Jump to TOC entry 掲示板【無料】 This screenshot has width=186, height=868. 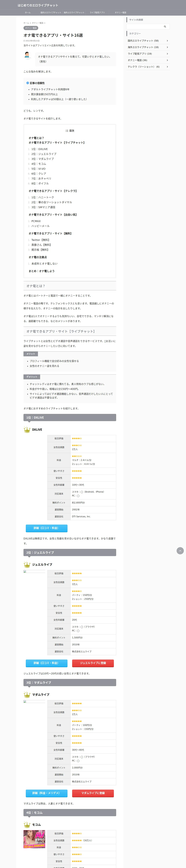[x=40, y=250]
